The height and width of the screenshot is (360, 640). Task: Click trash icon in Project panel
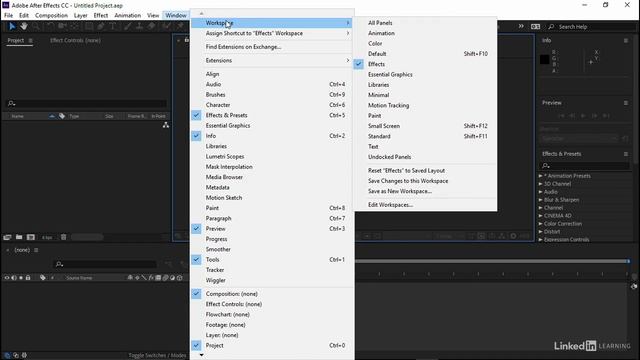point(64,237)
